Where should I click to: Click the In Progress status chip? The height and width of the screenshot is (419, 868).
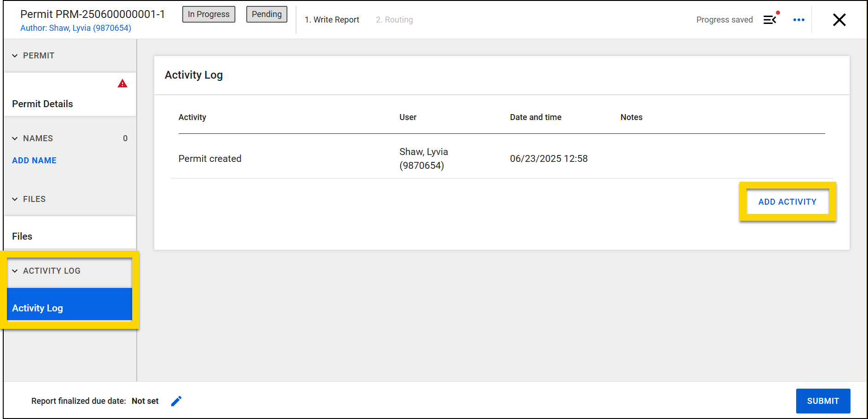coord(208,14)
